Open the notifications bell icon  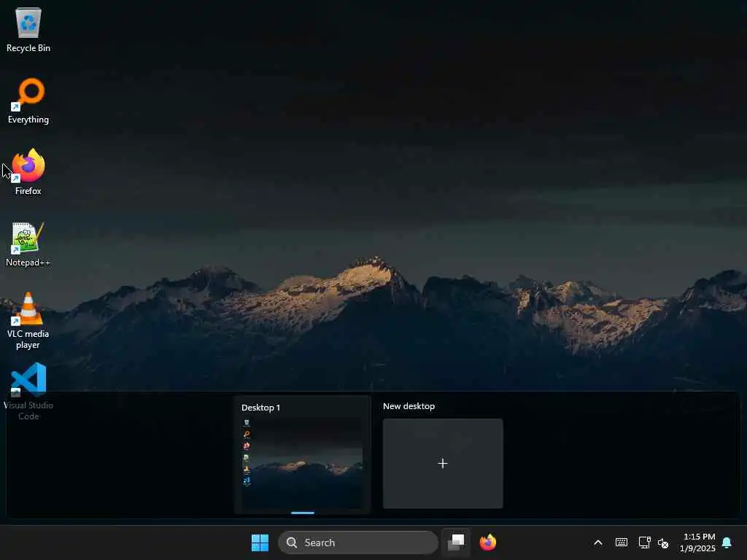[727, 542]
